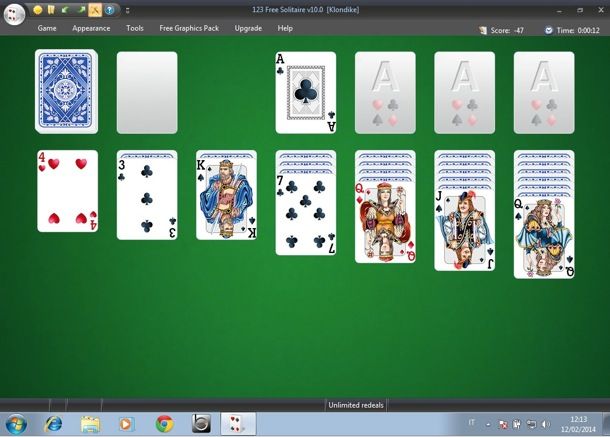Click the fourth empty foundation slot
The height and width of the screenshot is (437, 610).
pos(544,93)
